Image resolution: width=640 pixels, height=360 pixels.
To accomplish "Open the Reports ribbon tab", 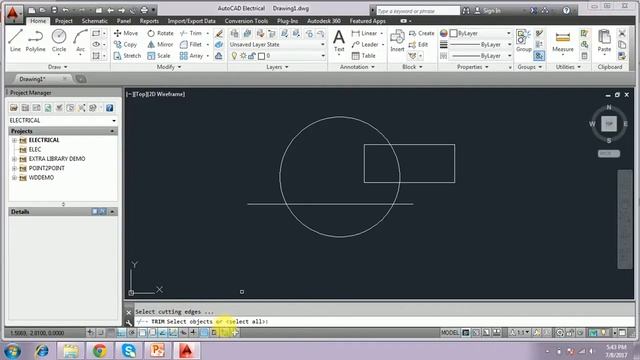I will click(149, 21).
